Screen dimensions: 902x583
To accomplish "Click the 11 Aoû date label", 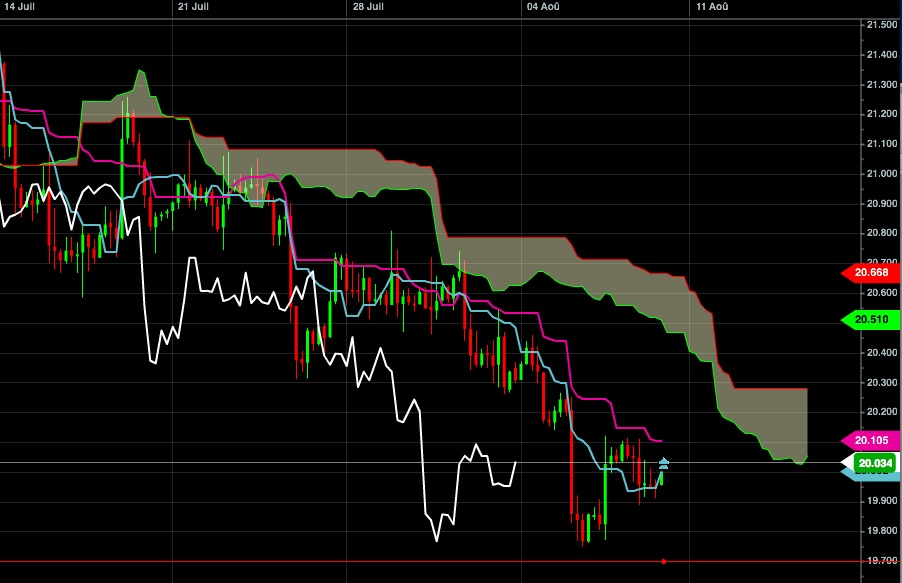I will pyautogui.click(x=712, y=6).
